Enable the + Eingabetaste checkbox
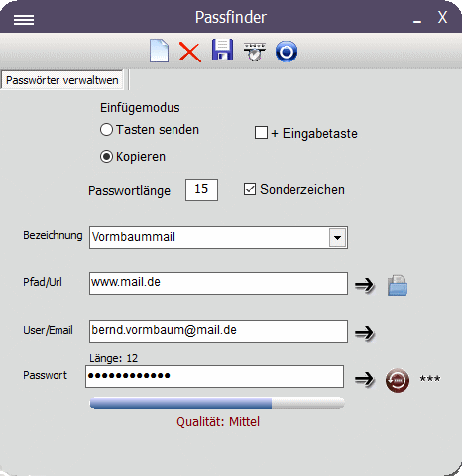This screenshot has height=476, width=462. tap(261, 133)
